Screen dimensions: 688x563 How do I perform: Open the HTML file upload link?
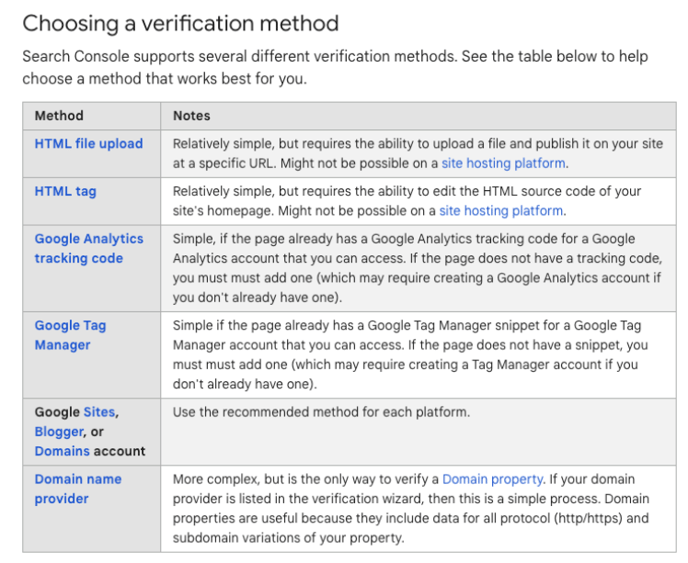coord(88,144)
